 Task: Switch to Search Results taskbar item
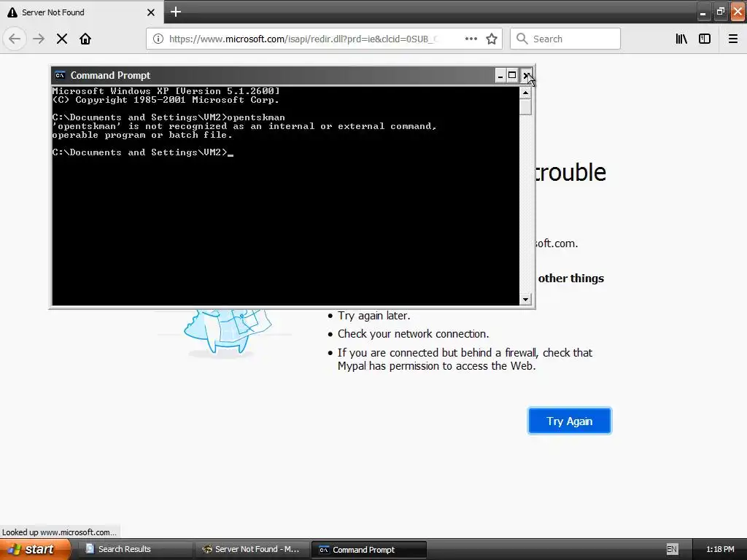click(134, 549)
